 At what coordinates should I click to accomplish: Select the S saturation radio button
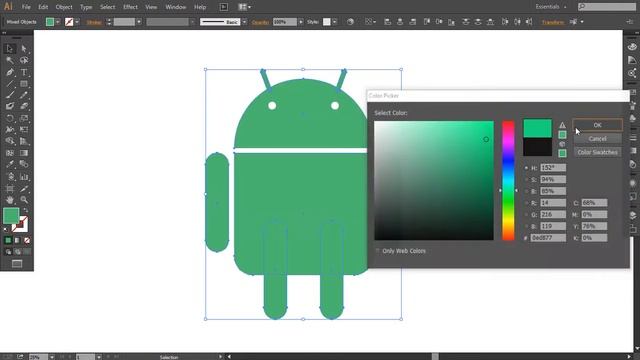[x=526, y=180]
